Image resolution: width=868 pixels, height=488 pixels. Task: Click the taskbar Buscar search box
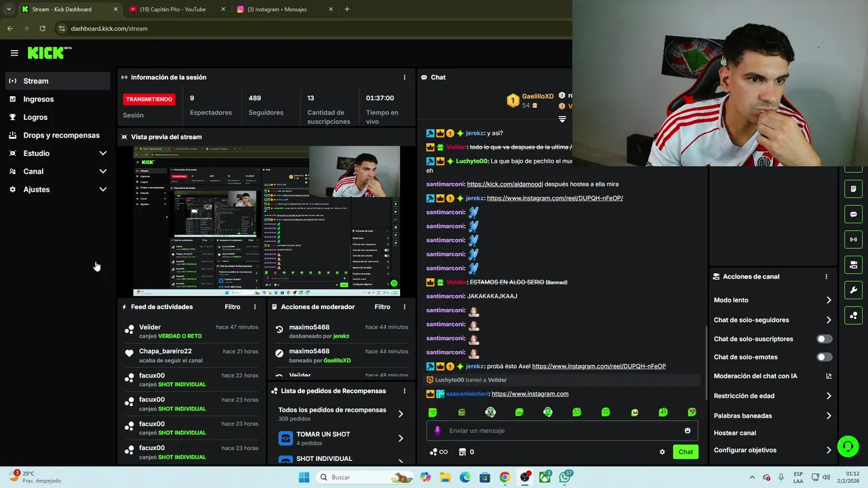(366, 477)
